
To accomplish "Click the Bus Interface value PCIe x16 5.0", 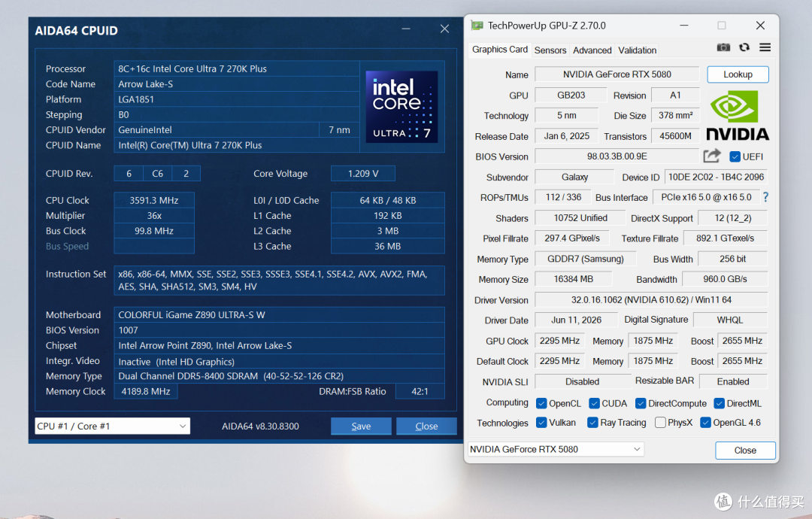I will 706,197.
